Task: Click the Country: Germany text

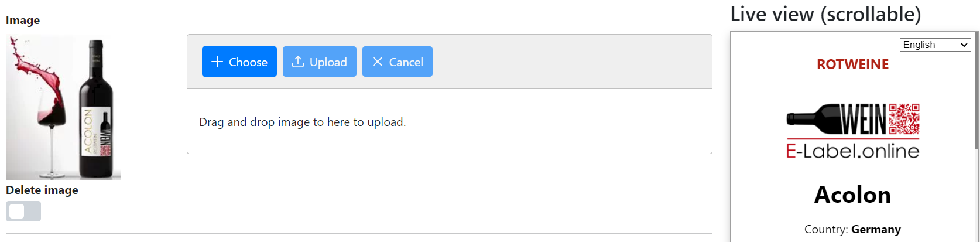Action: [x=852, y=229]
